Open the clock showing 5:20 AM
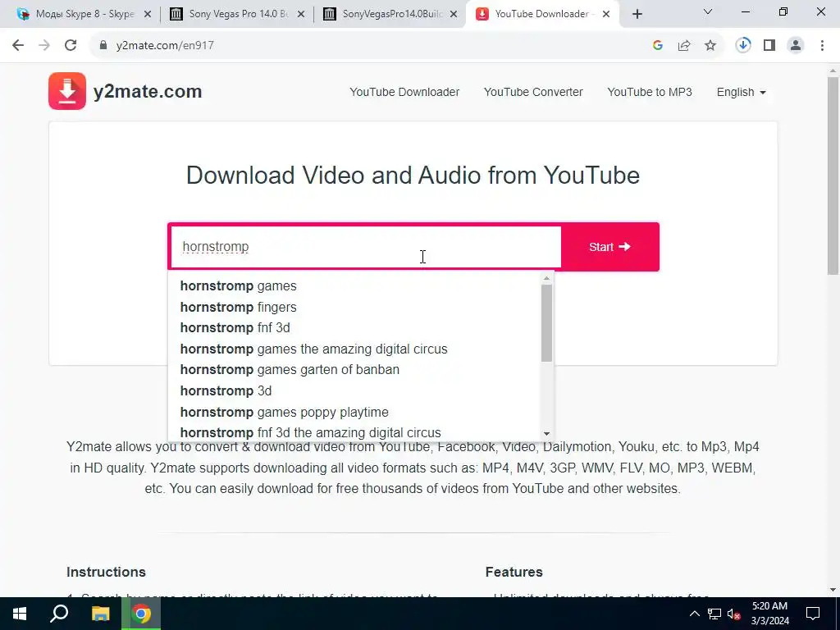The height and width of the screenshot is (630, 840). tap(769, 614)
